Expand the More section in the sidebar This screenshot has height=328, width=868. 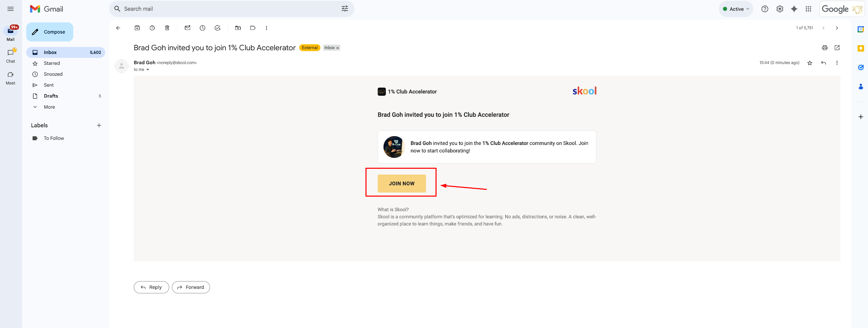coord(49,107)
